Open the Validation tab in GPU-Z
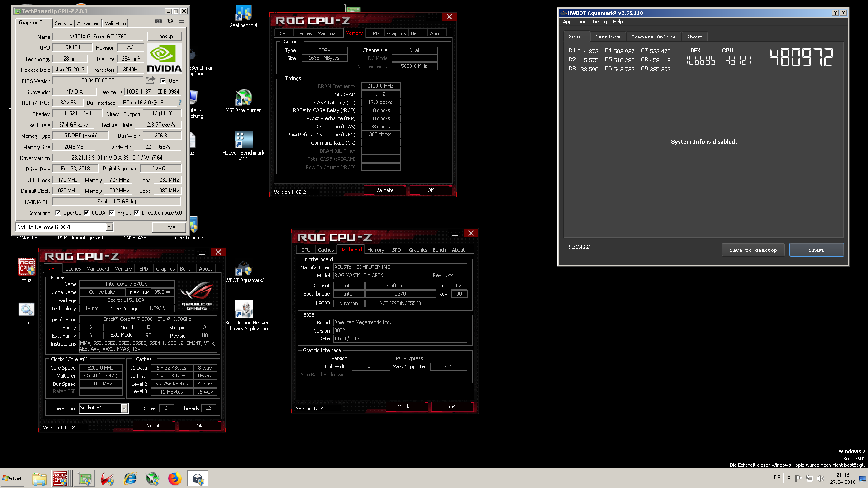The width and height of the screenshot is (868, 488). (115, 23)
